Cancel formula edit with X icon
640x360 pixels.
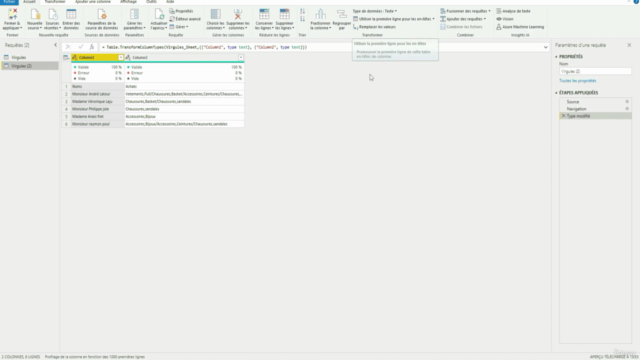click(x=68, y=47)
